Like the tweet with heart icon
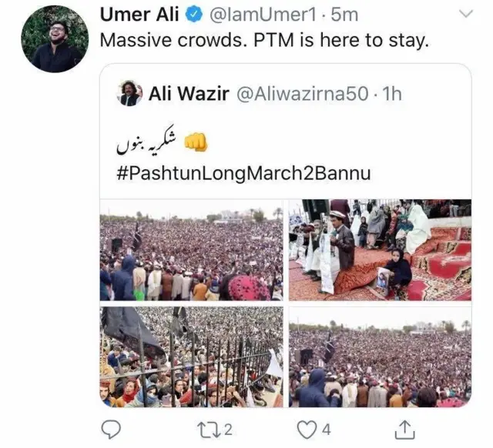 pos(307,428)
